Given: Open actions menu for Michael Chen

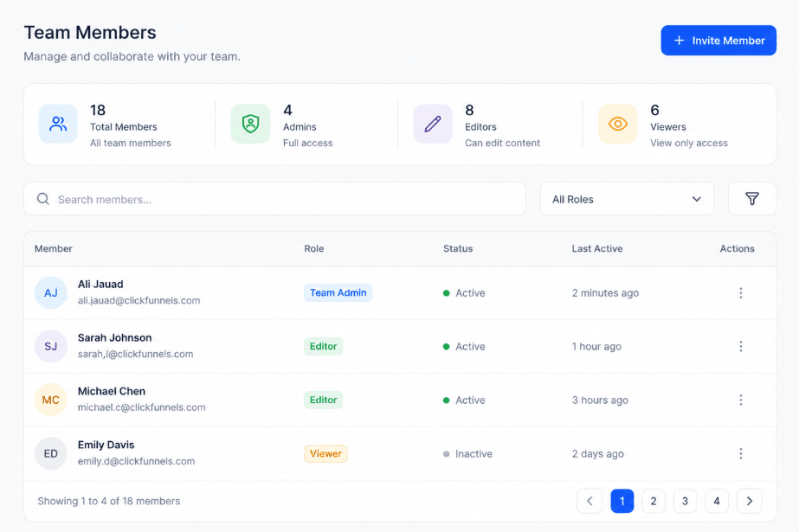Looking at the screenshot, I should pyautogui.click(x=740, y=400).
